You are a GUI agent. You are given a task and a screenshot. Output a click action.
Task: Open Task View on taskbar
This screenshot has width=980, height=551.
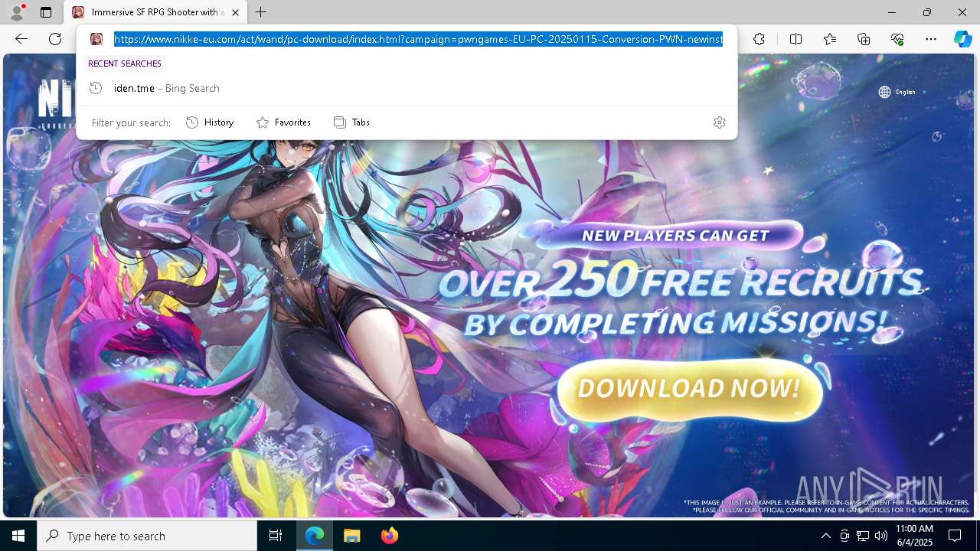pos(276,536)
